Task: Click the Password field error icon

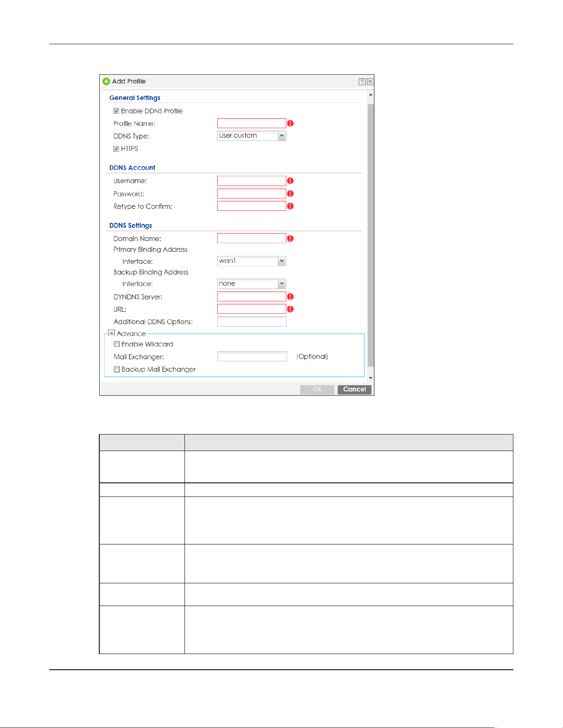Action: pos(290,193)
